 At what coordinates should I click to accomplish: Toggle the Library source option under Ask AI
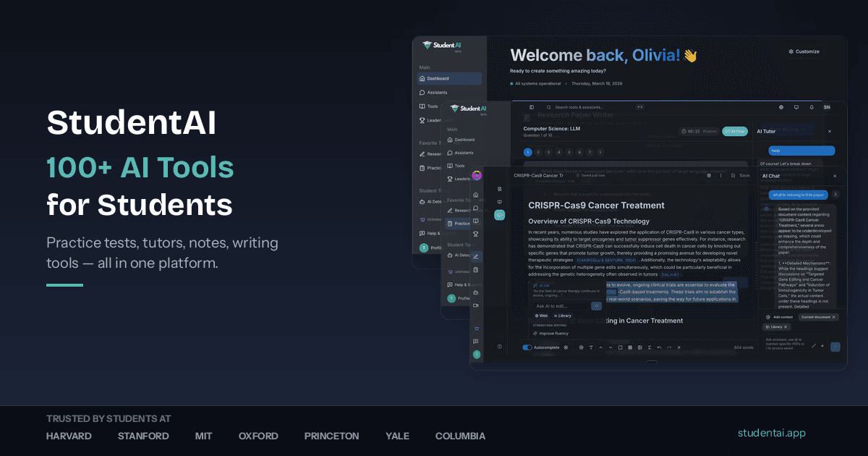click(x=563, y=316)
